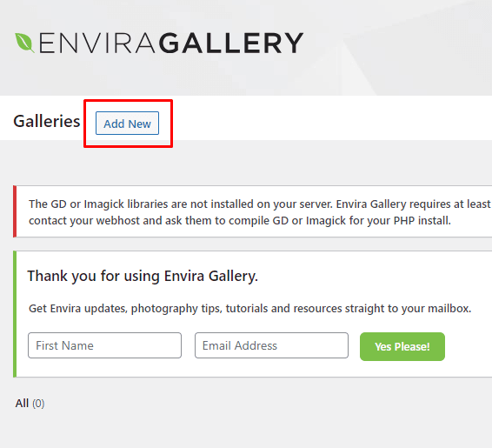This screenshot has height=448, width=492.
Task: Click the Get Envira updates description text
Action: click(249, 309)
